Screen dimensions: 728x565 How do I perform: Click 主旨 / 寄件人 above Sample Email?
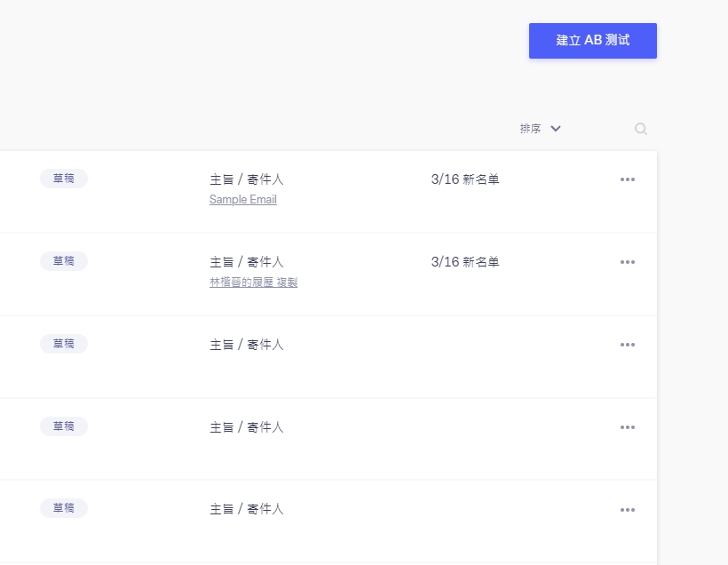[x=247, y=179]
